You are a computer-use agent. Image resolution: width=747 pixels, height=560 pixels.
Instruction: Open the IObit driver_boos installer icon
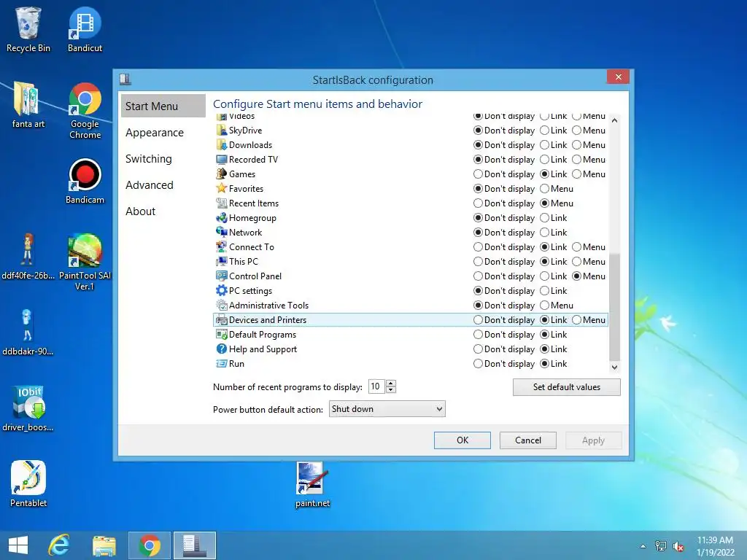[x=28, y=408]
